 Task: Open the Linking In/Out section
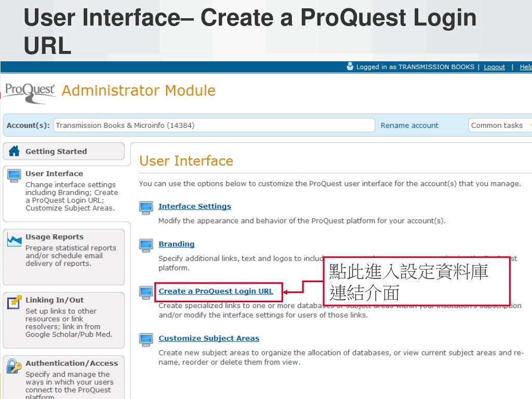click(x=64, y=320)
